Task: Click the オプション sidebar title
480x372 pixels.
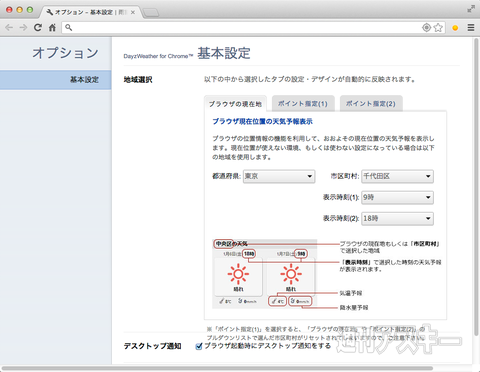Action: [65, 53]
